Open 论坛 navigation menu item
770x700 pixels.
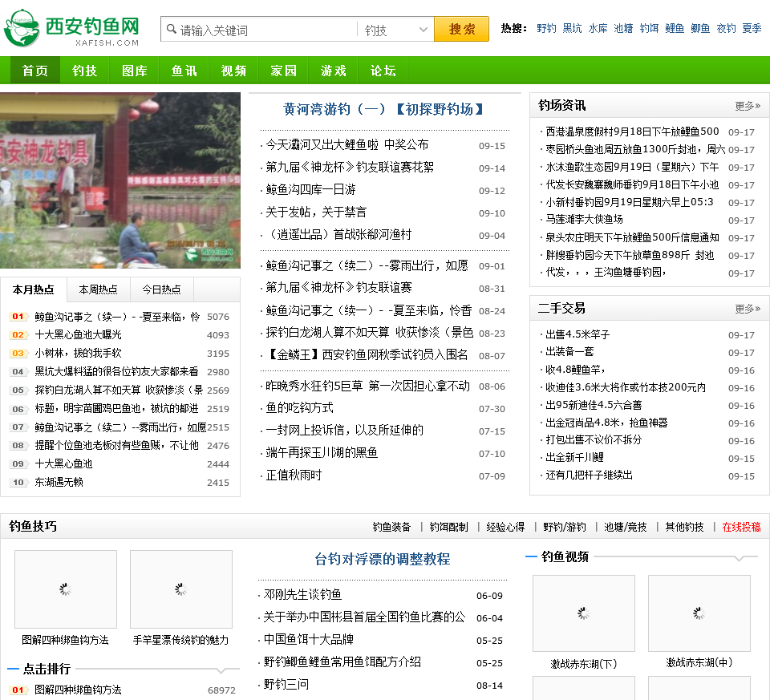[x=383, y=71]
